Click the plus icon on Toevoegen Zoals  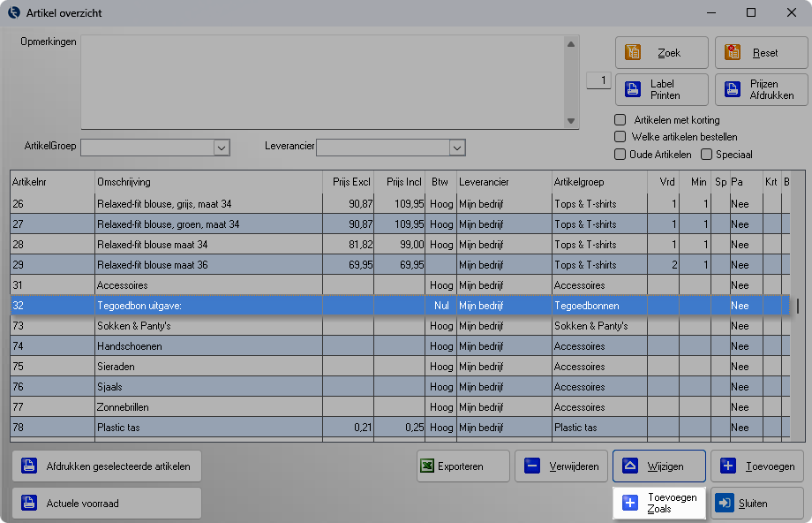click(629, 503)
